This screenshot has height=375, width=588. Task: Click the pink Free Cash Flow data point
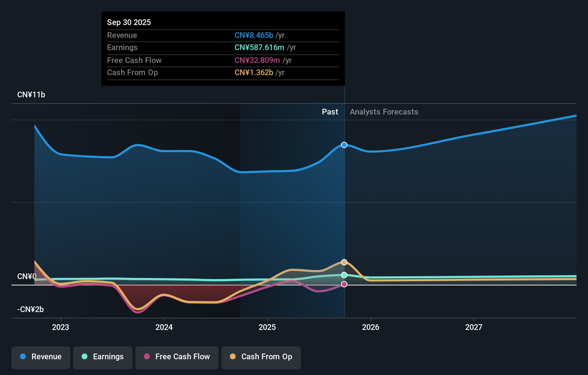(344, 284)
